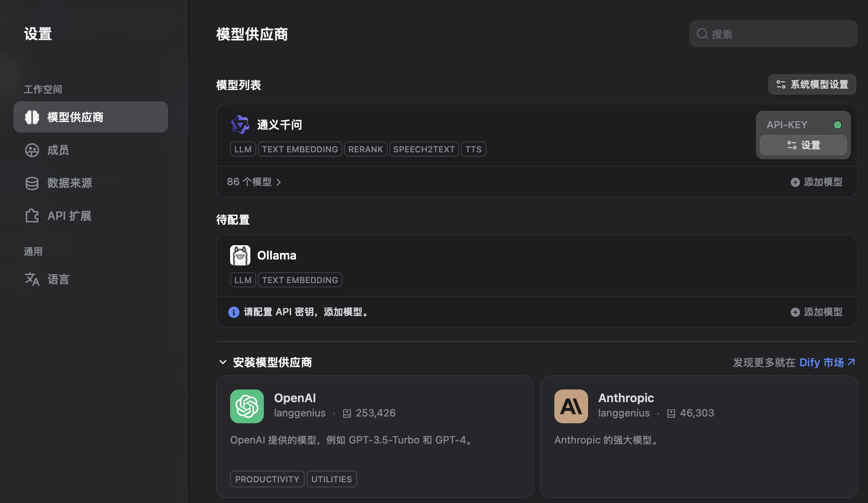Click the OpenAI green logo icon
The width and height of the screenshot is (868, 503).
pyautogui.click(x=247, y=406)
